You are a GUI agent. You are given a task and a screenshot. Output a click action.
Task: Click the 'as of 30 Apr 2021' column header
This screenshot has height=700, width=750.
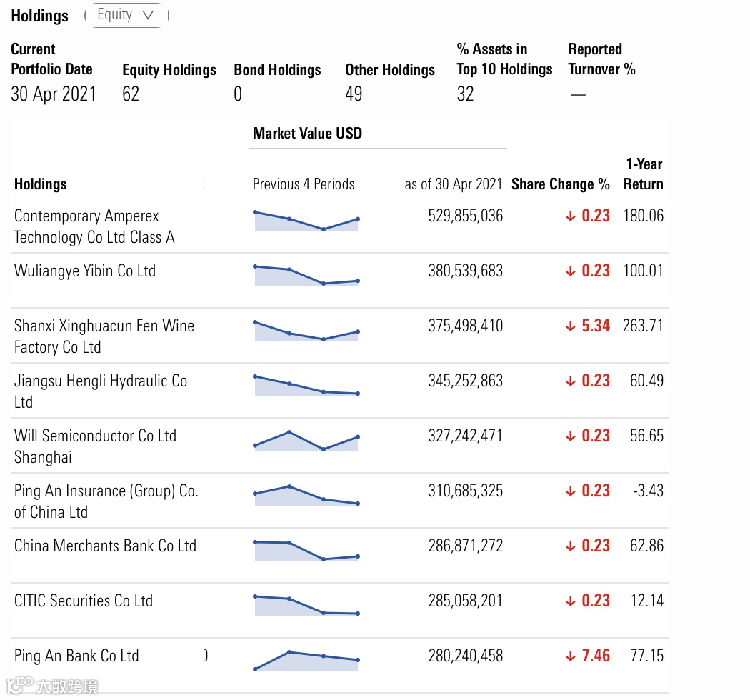pyautogui.click(x=454, y=184)
